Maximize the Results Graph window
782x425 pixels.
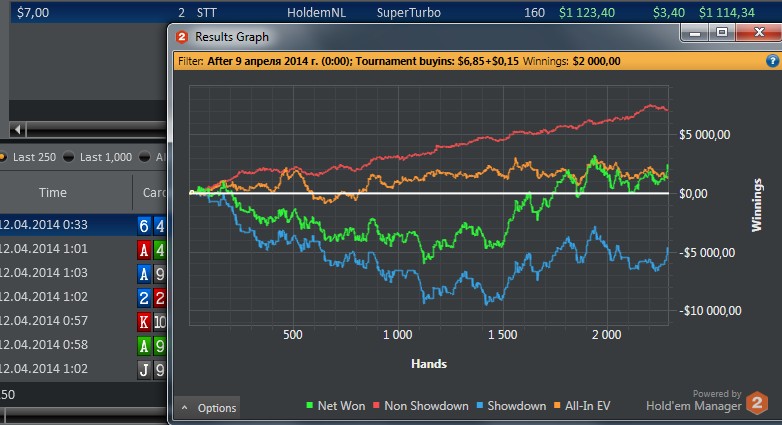722,33
